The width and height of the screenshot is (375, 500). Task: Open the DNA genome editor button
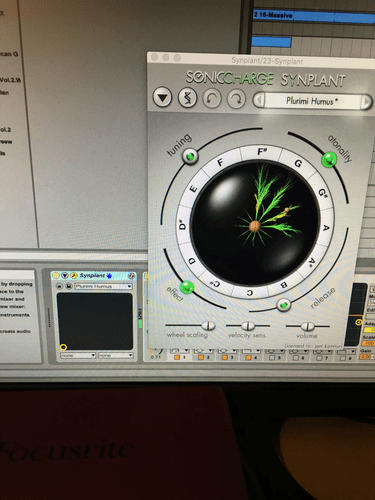coord(187,98)
